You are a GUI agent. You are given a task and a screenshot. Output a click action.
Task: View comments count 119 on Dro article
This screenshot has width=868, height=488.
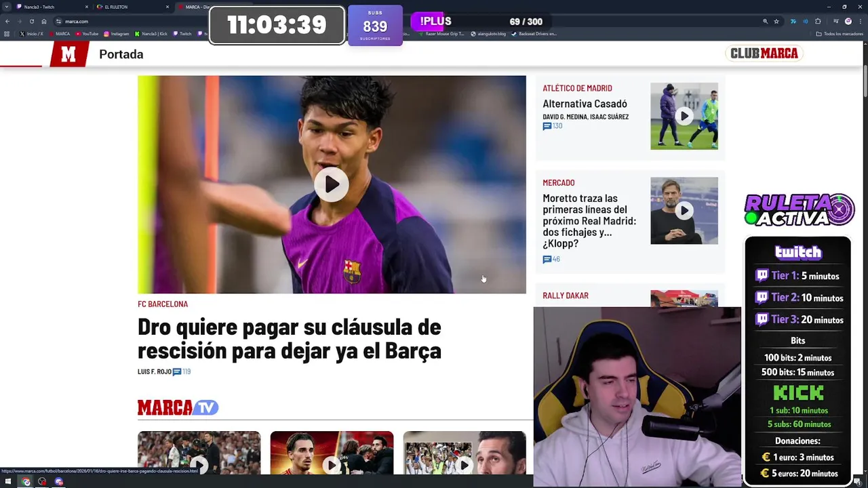tap(182, 371)
